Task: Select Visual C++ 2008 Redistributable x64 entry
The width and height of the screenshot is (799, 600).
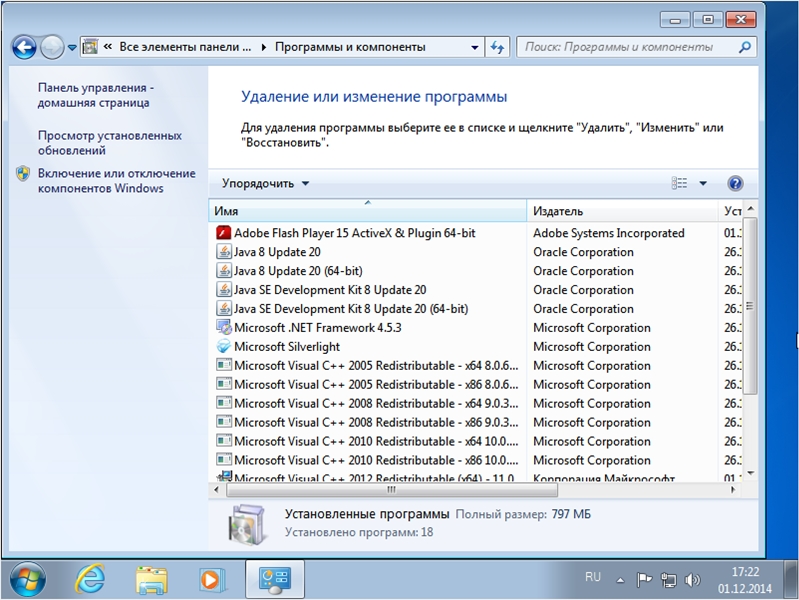Action: (376, 403)
